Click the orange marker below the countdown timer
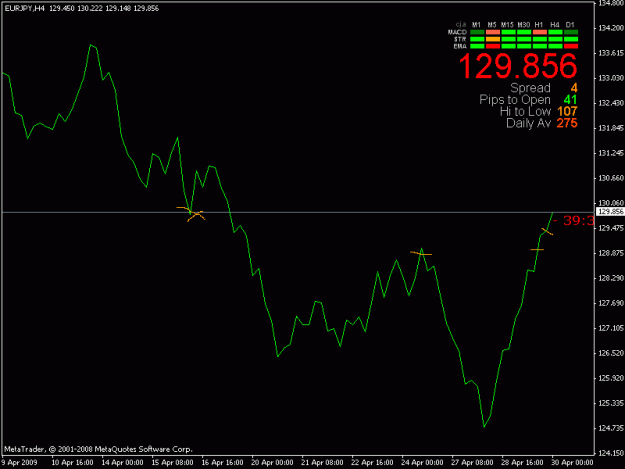625x469 pixels. (547, 232)
